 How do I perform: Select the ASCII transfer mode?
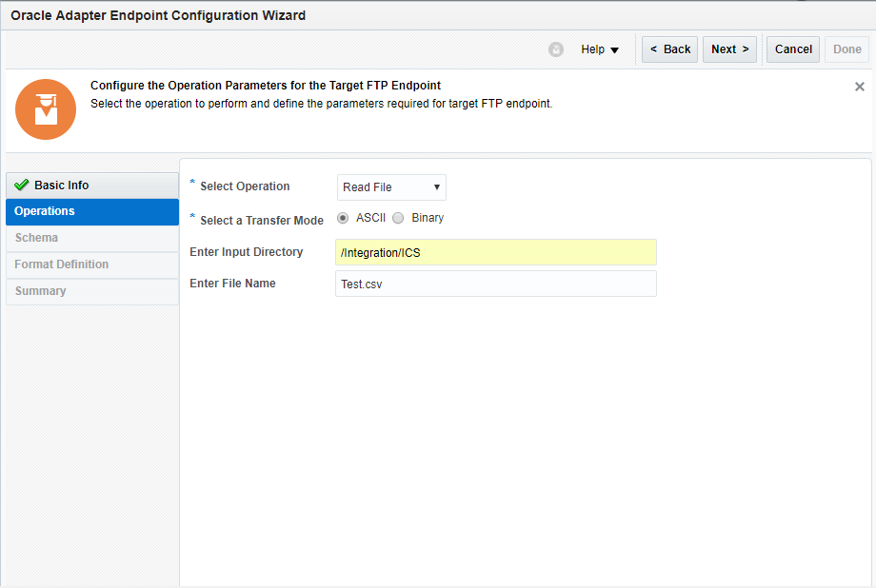tap(343, 218)
